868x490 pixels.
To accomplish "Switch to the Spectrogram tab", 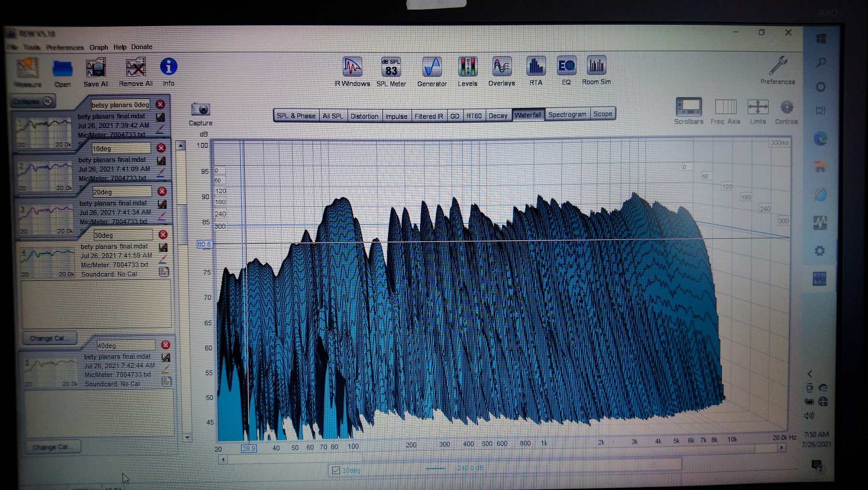I will (x=567, y=115).
